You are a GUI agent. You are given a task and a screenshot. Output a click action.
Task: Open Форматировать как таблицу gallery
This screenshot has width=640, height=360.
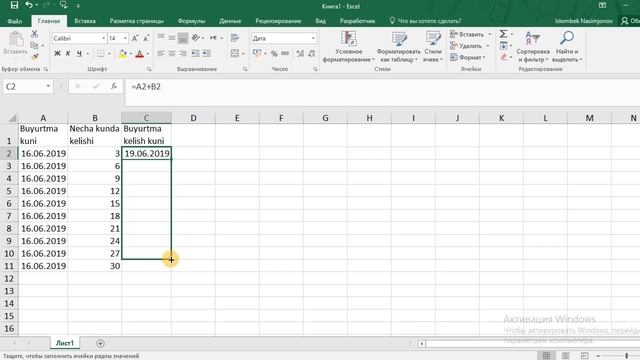398,47
